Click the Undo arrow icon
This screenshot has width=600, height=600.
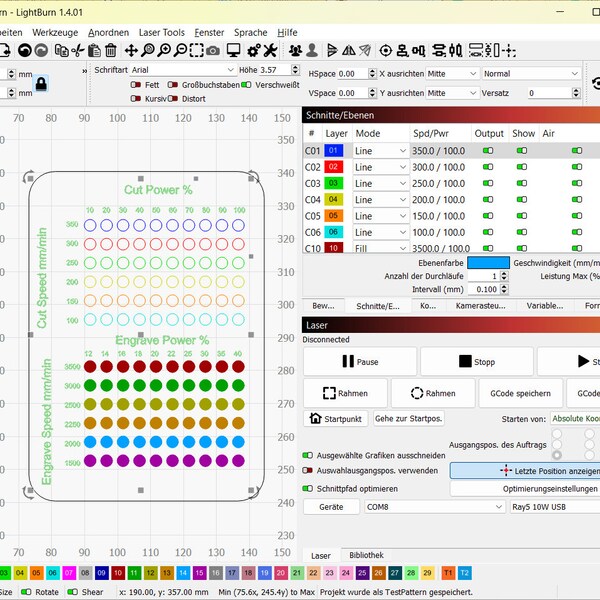(x=25, y=50)
